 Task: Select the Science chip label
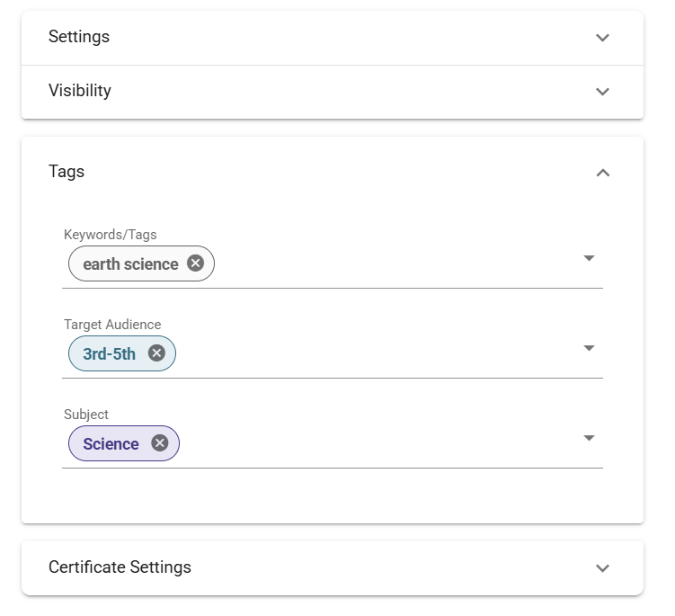click(x=111, y=444)
